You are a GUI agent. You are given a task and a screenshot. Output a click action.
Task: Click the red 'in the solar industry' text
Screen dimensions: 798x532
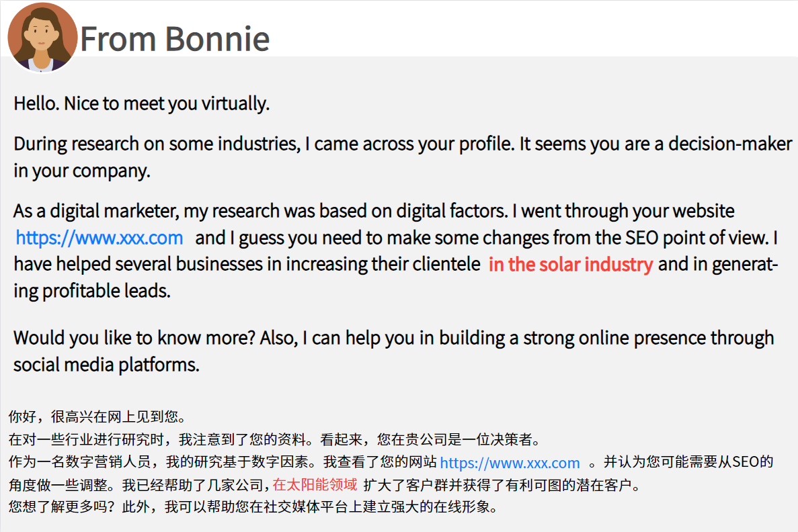coord(571,265)
